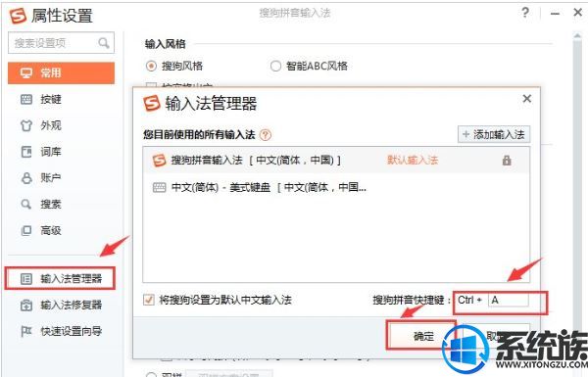This screenshot has height=377, width=588.
Task: Click the Sogou logo in 属性设置 title
Action: point(18,16)
